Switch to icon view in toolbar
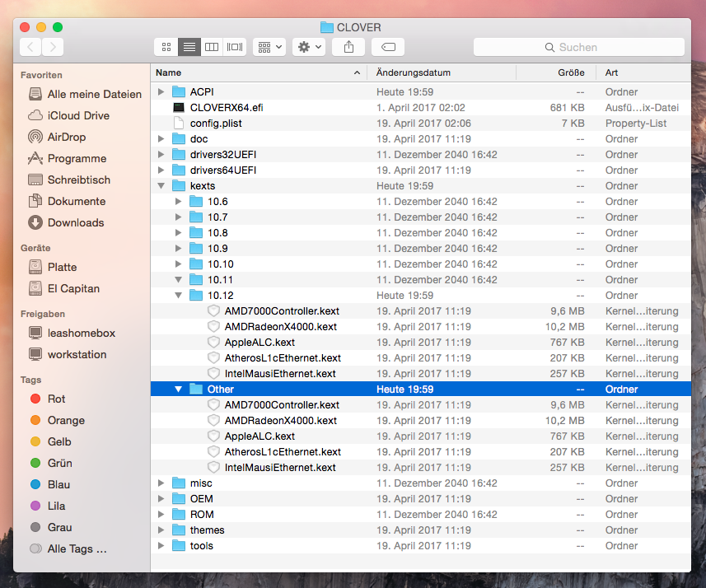 coord(166,47)
